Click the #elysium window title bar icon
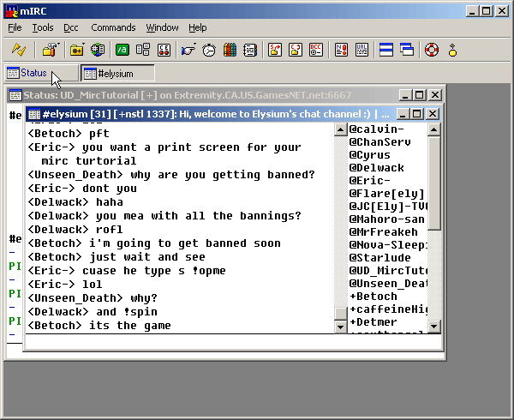Viewport: 514px width, 420px height. click(34, 114)
